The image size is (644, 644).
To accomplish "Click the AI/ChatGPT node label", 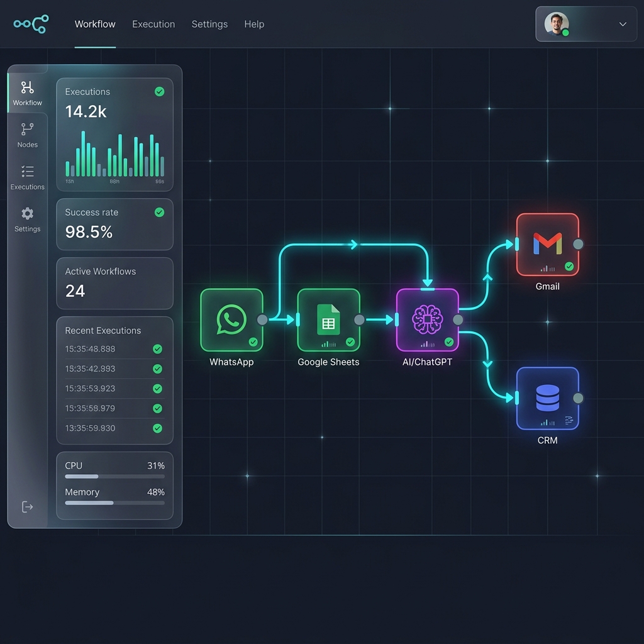I will [x=427, y=362].
